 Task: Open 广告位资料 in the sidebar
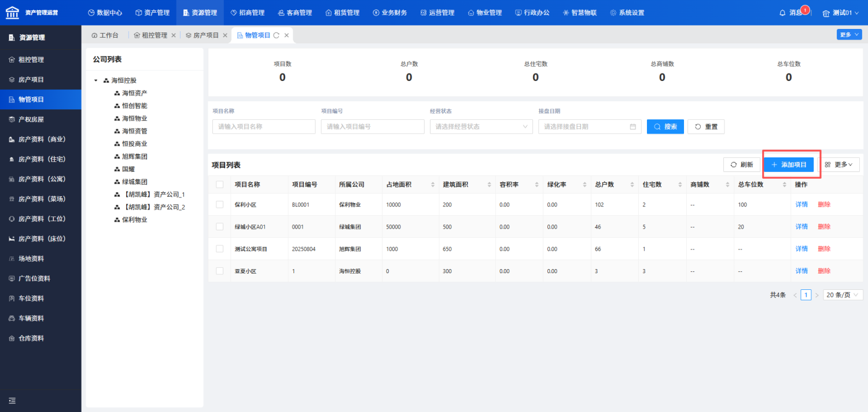[x=41, y=279]
